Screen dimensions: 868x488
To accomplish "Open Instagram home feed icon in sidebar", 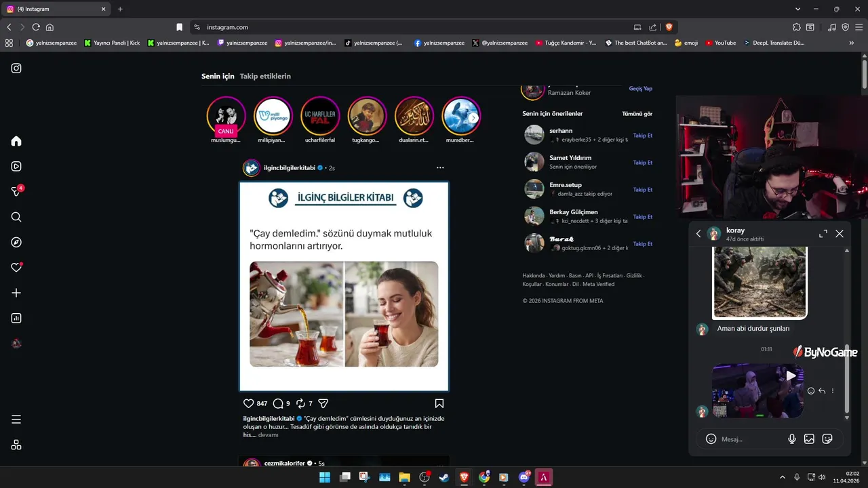I will (16, 141).
